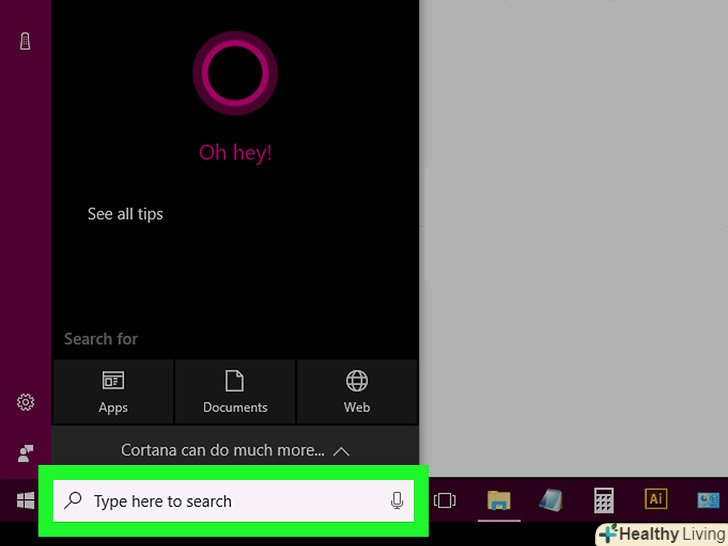Image resolution: width=728 pixels, height=546 pixels.
Task: Open the notepad-style app icon on taskbar
Action: click(551, 500)
